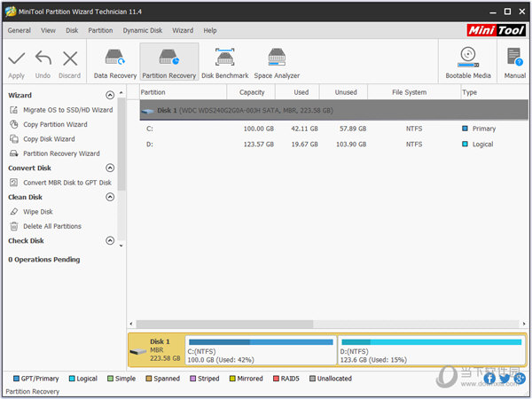The width and height of the screenshot is (532, 399).
Task: Open the Google Plus share icon
Action: (x=520, y=379)
